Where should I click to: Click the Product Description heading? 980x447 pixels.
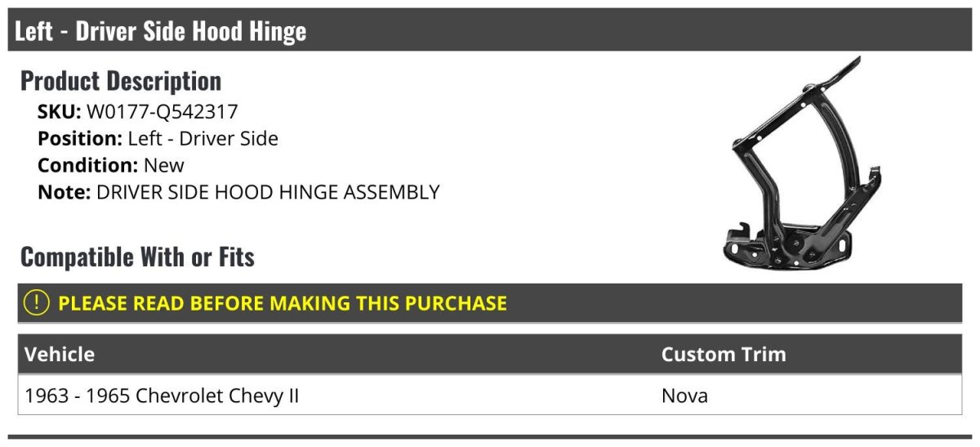120,81
